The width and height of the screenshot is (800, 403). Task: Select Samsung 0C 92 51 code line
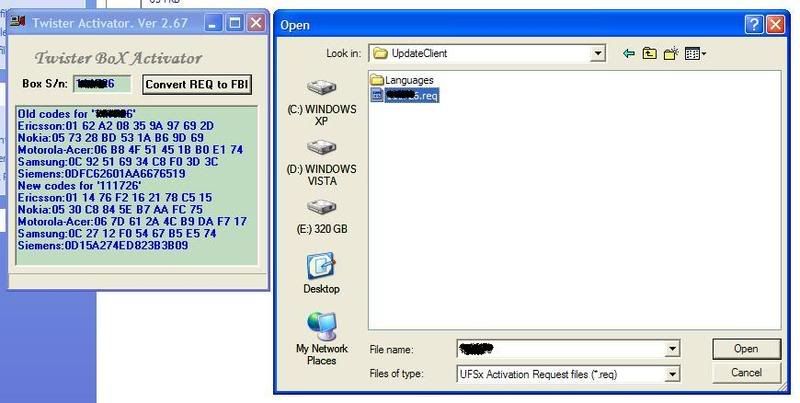pyautogui.click(x=118, y=162)
